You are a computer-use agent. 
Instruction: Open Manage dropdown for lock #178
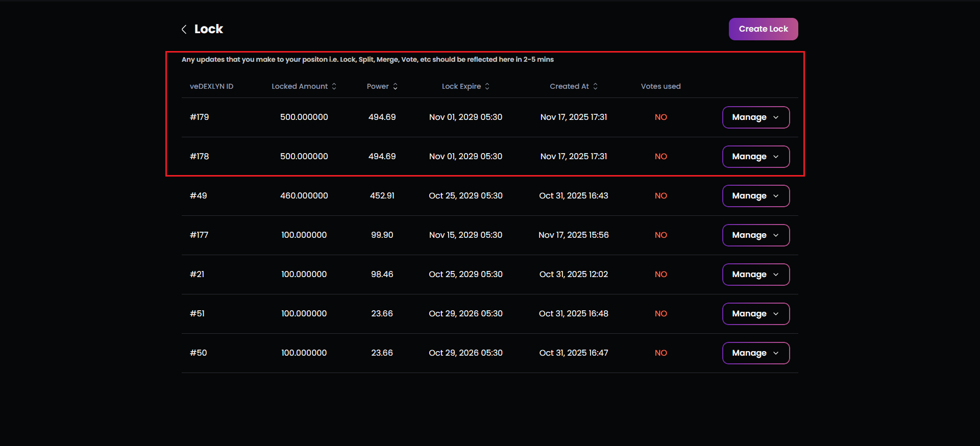click(755, 157)
